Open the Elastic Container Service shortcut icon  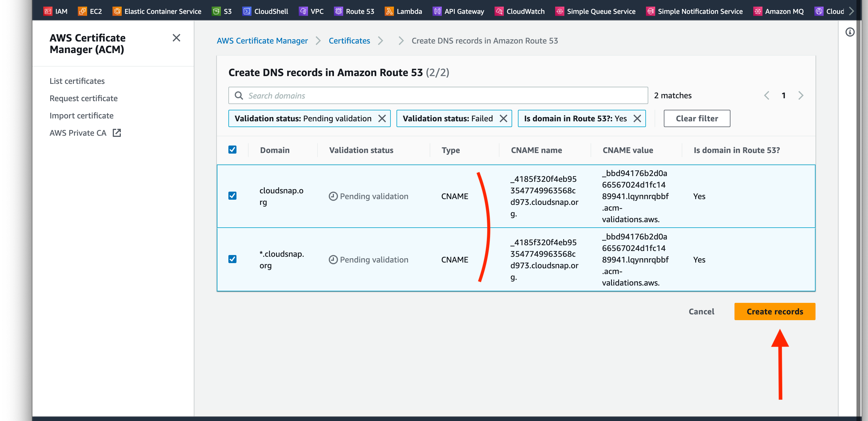pos(117,11)
